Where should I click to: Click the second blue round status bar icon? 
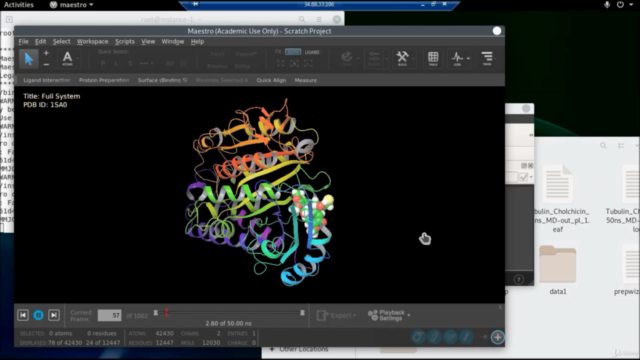tap(434, 337)
